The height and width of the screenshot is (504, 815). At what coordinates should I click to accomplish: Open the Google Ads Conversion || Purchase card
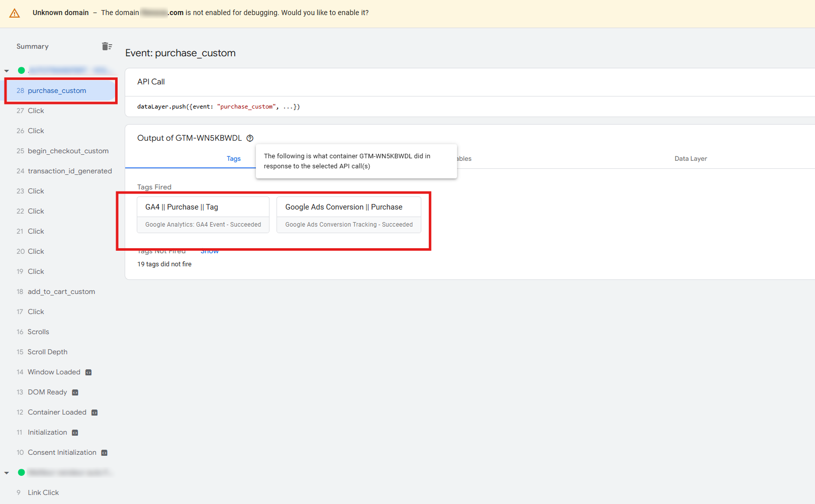pyautogui.click(x=348, y=215)
